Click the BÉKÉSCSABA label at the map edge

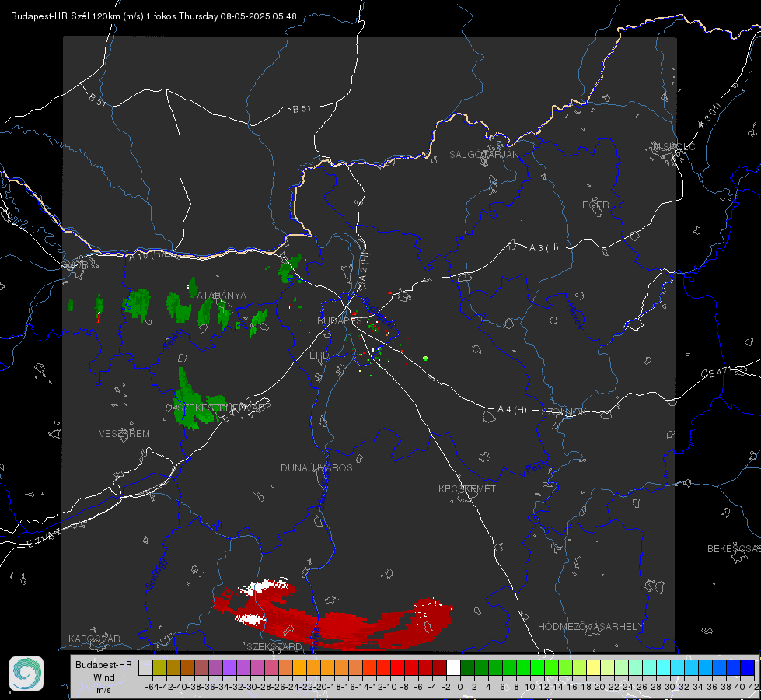[x=734, y=548]
